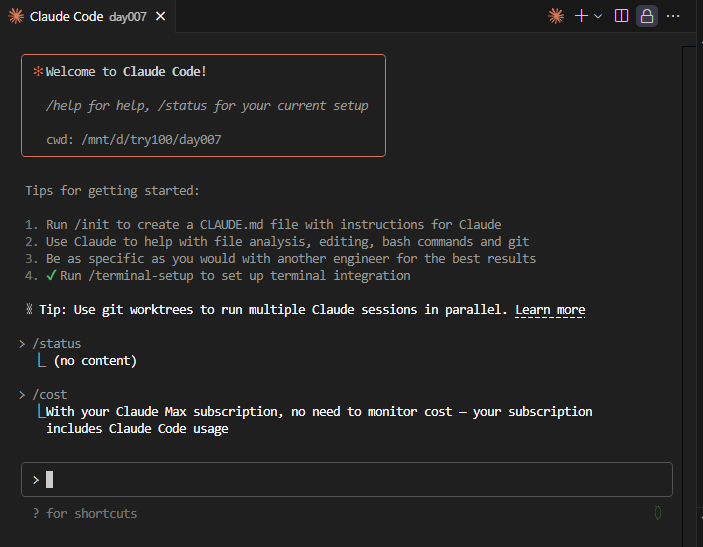This screenshot has height=547, width=703.
Task: Open the more actions ellipsis menu
Action: click(673, 16)
